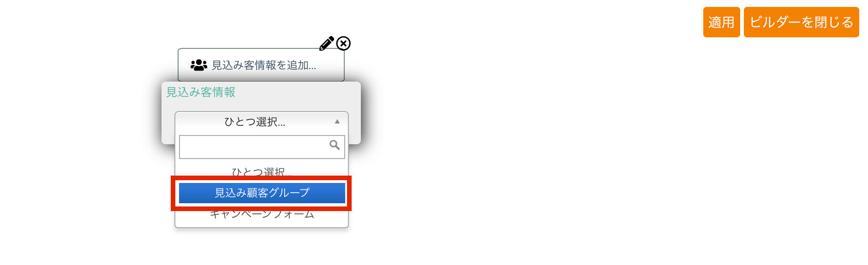This screenshot has height=265, width=868.
Task: Pick the placeholder ひとつ選択... list option
Action: [262, 172]
